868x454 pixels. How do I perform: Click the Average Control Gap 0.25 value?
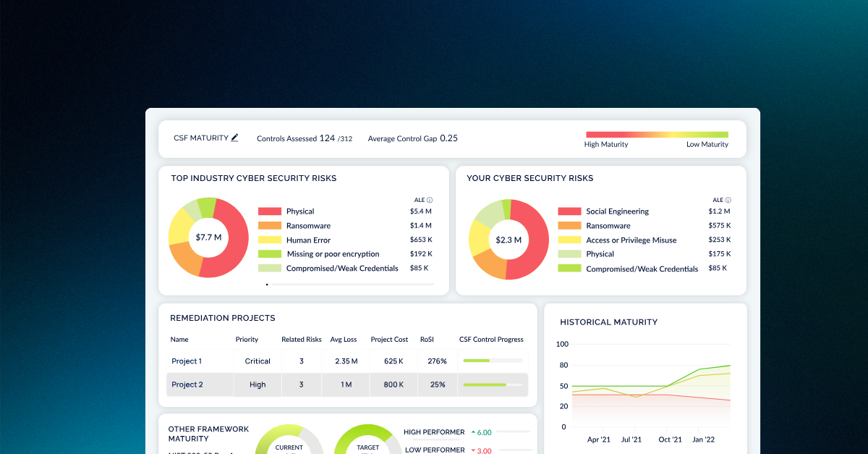[448, 138]
